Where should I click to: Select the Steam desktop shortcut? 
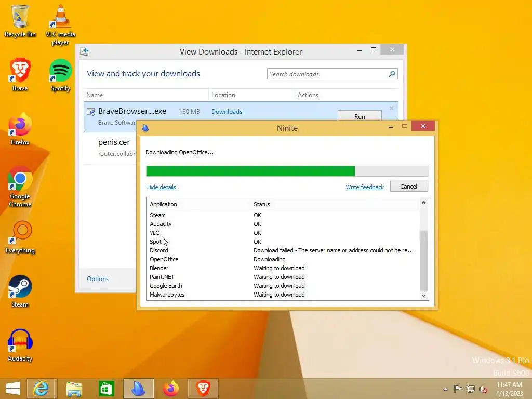click(x=20, y=291)
